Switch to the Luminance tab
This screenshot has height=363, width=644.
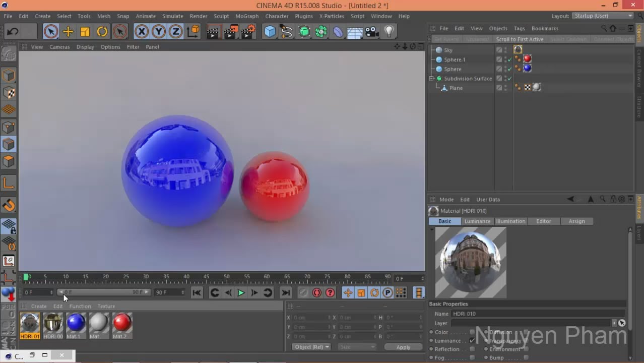(477, 221)
